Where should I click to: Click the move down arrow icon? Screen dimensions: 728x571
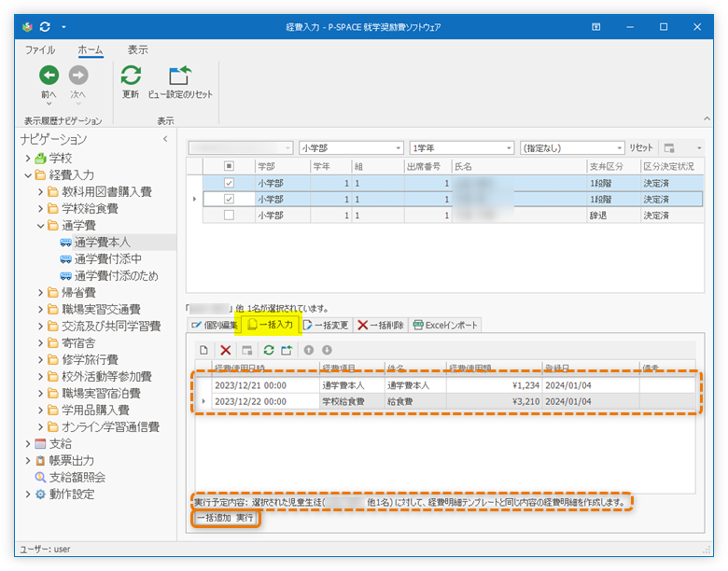click(x=327, y=350)
